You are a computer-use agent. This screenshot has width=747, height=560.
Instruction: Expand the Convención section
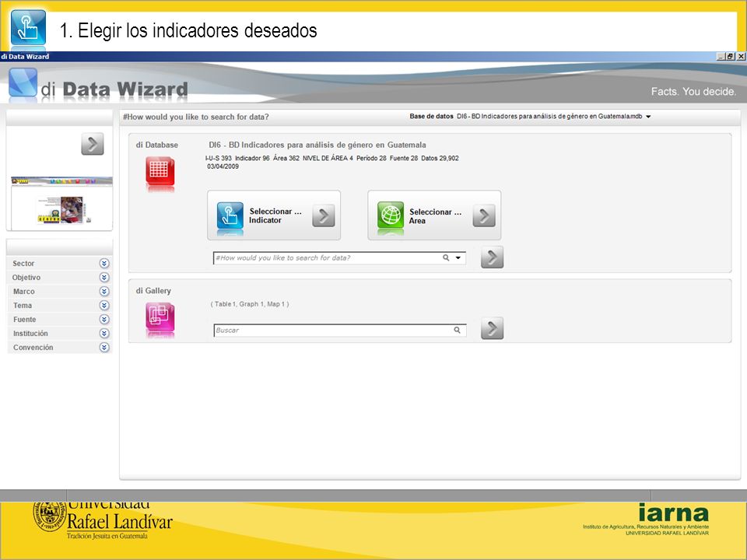[x=104, y=348]
